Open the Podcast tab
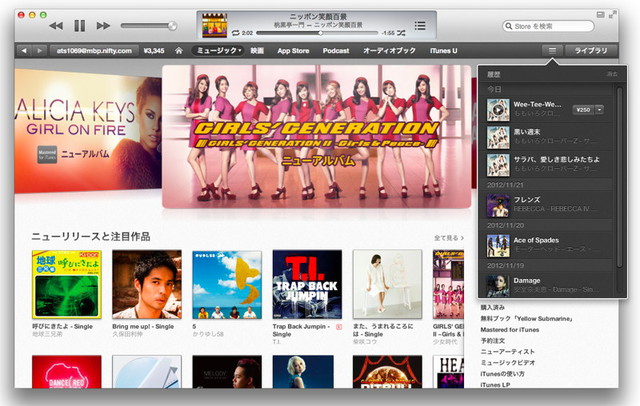 coord(336,51)
